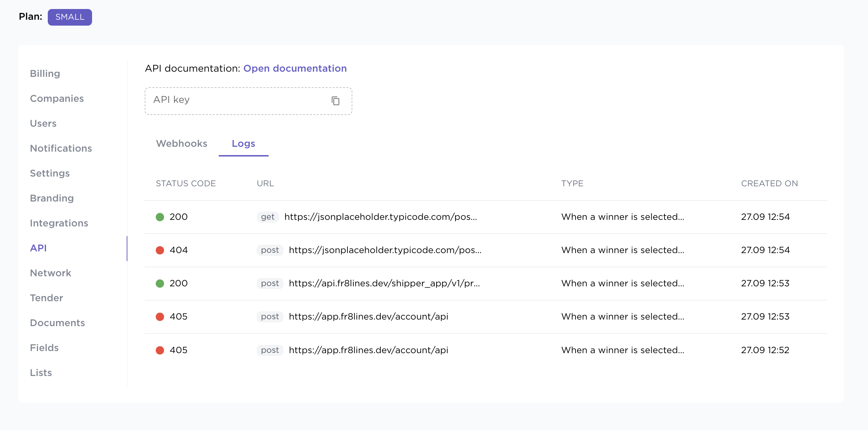
Task: Click the app.fr8lines.dev URL in 12:53 row
Action: point(369,316)
